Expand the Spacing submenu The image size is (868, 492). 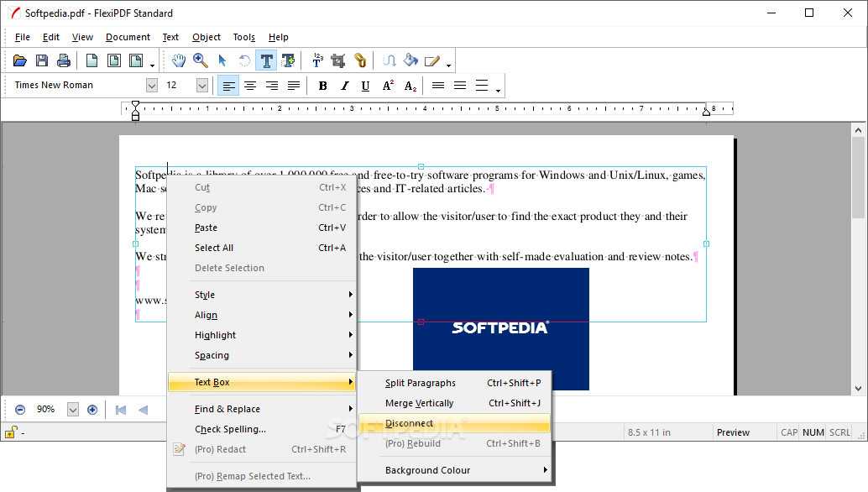[x=261, y=355]
